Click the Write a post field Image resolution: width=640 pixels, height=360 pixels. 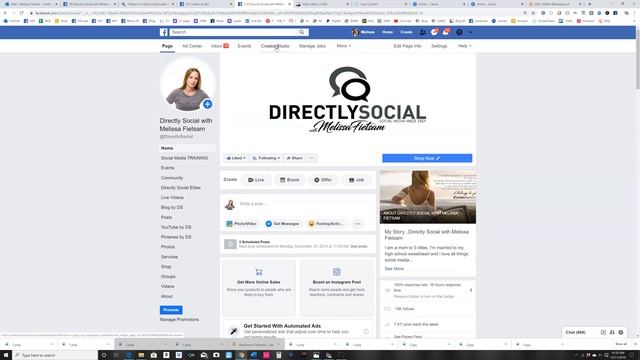pos(304,204)
